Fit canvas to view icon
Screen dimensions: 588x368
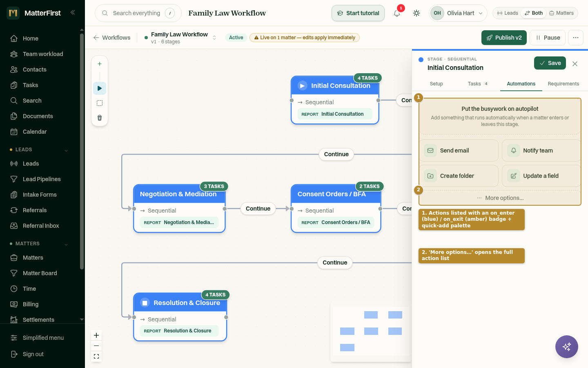96,357
